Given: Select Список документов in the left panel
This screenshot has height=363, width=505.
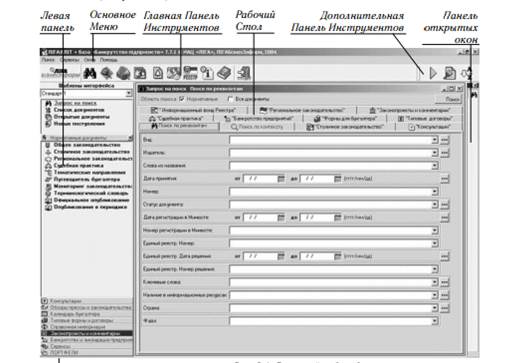Looking at the screenshot, I should point(79,110).
